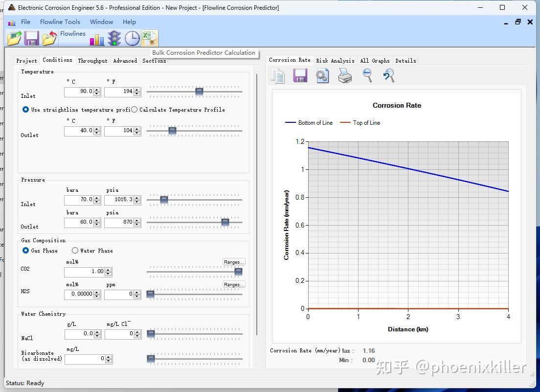Click the inlet temperature 90.0 field
Viewport: 540px width, 392px height.
[79, 92]
